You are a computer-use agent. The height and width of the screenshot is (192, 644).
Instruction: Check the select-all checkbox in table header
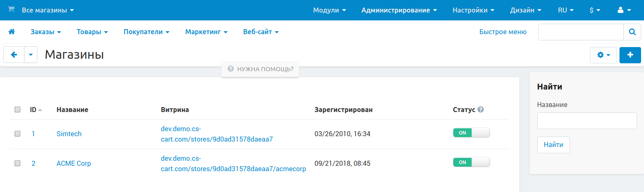17,110
